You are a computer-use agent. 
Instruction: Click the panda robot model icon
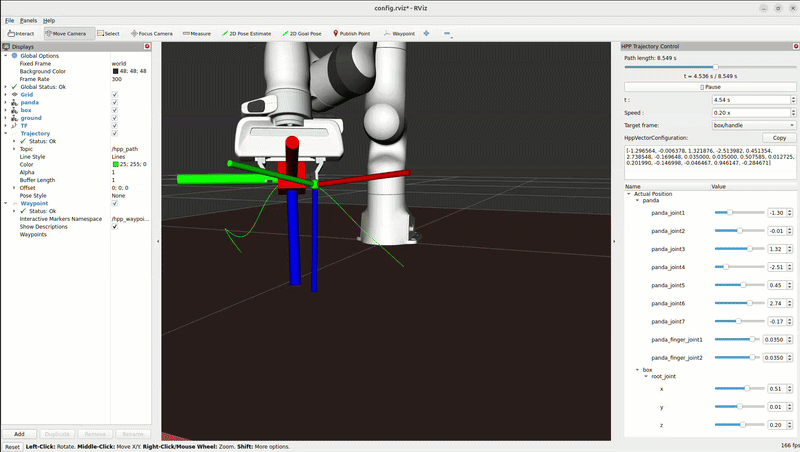[14, 103]
